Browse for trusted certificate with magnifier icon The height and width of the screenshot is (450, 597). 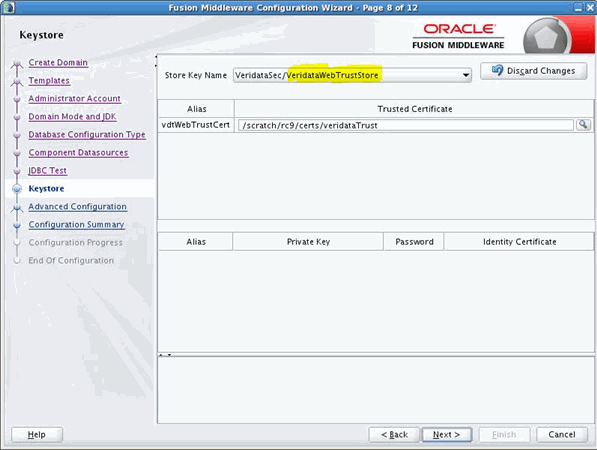[583, 124]
